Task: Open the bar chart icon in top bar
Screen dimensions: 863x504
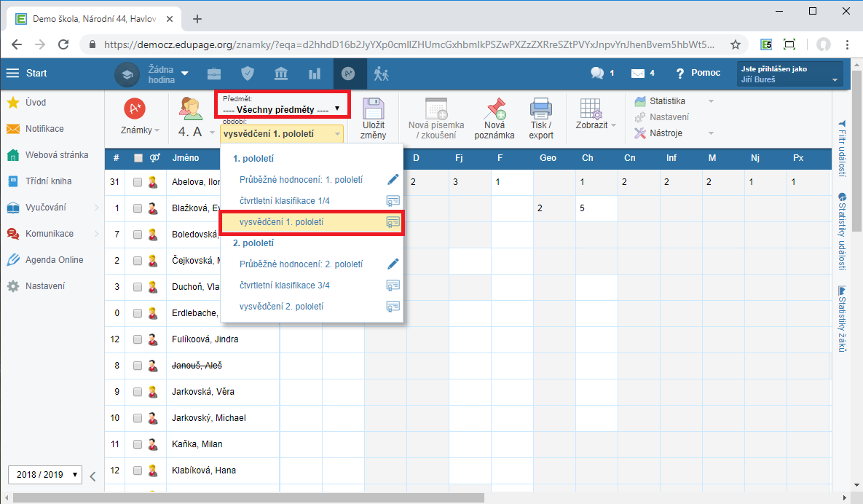Action: [315, 74]
